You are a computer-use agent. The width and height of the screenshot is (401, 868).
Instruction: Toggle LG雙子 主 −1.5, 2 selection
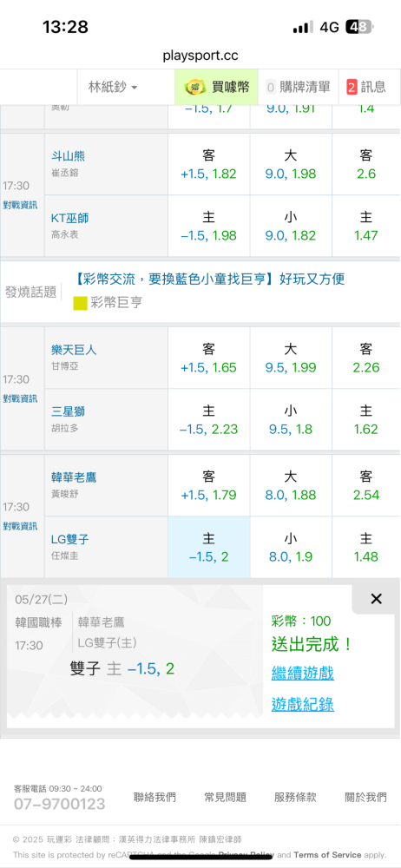pos(209,548)
